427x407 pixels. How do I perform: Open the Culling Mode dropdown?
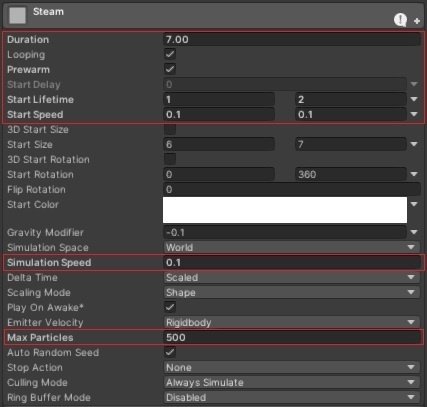(x=292, y=382)
